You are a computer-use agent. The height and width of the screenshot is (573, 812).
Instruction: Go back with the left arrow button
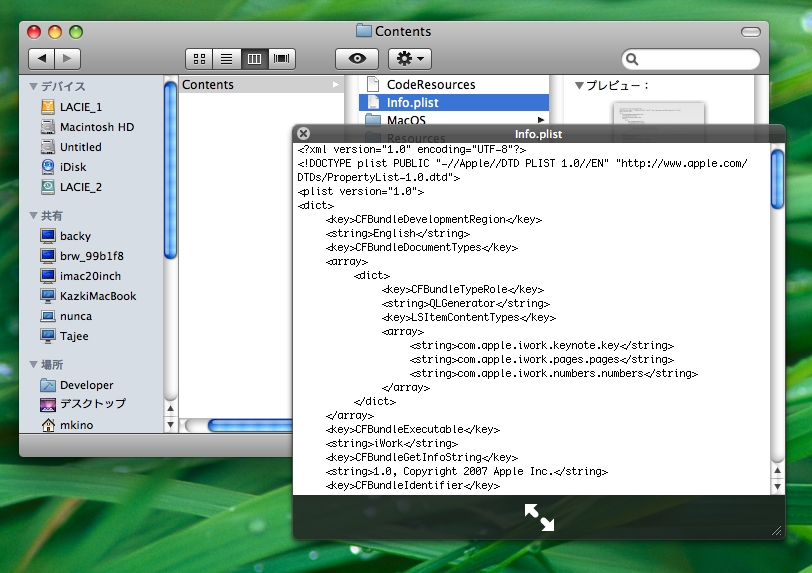click(x=41, y=59)
